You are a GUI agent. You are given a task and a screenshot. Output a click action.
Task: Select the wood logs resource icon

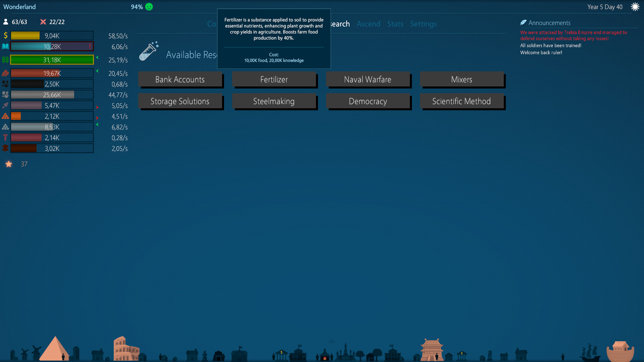pos(5,73)
